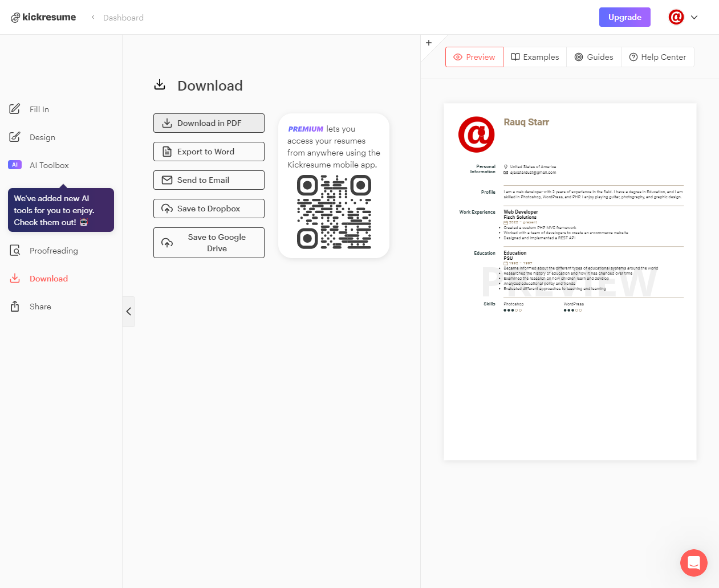Click the question mark icon on Help Center
This screenshot has height=588, width=719.
click(x=633, y=57)
